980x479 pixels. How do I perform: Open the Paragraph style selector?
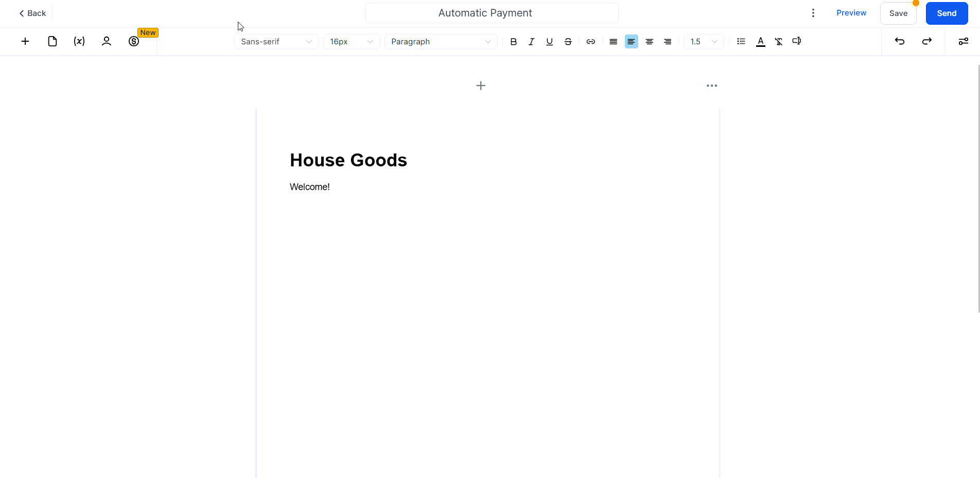point(441,41)
